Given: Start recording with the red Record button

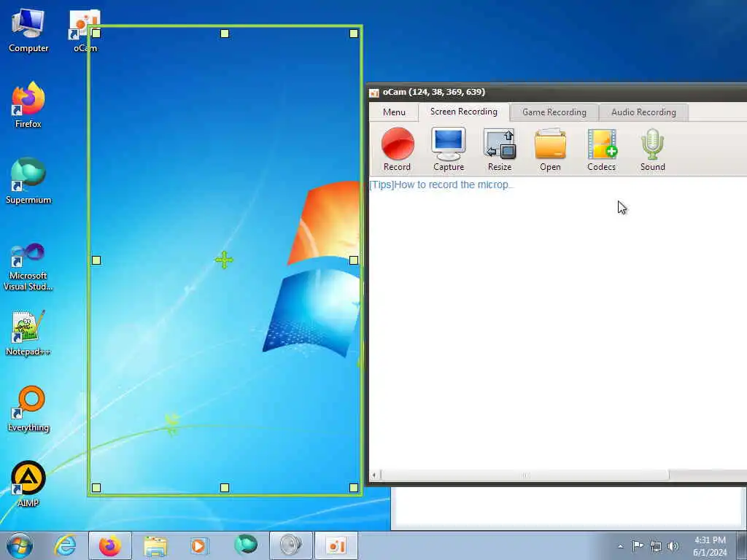Looking at the screenshot, I should click(x=398, y=149).
